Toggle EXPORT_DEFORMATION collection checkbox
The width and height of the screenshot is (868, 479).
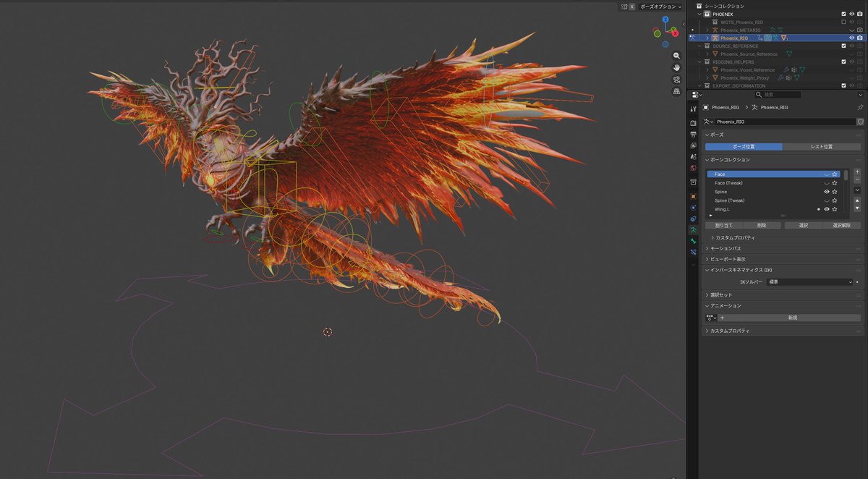point(843,85)
